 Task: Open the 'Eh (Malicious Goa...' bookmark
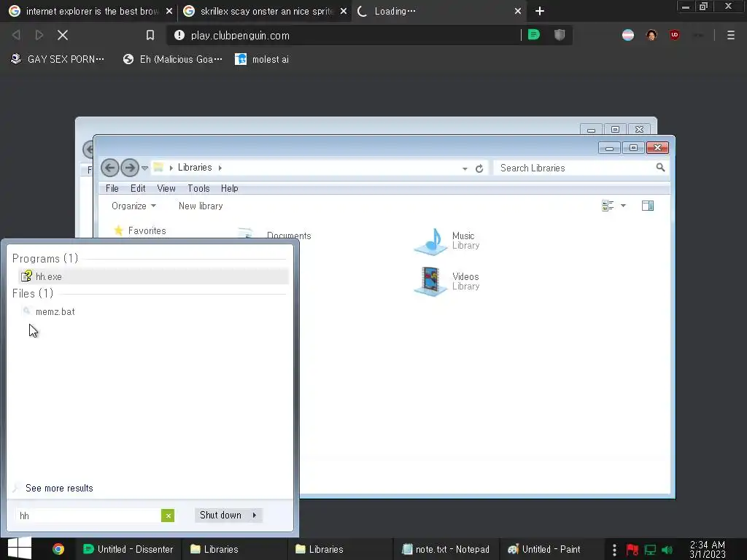tap(172, 60)
